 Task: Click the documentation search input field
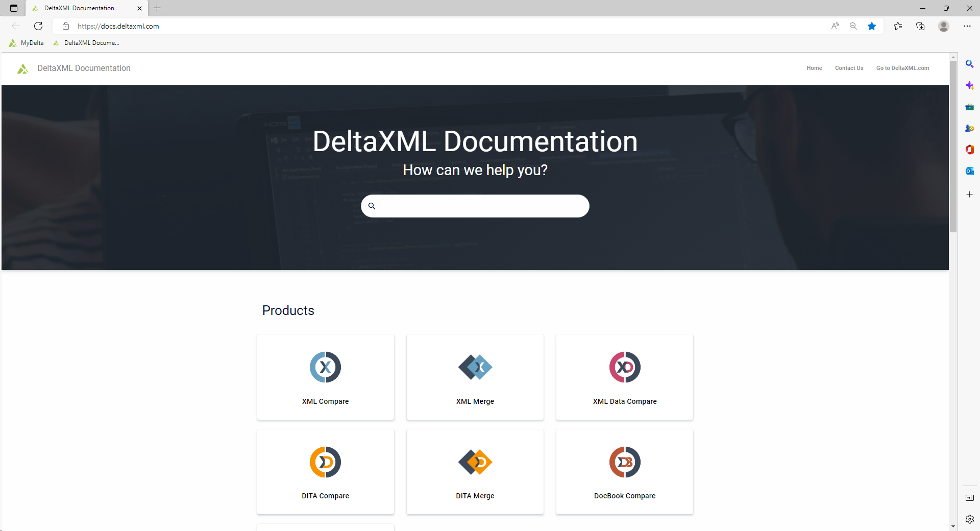point(480,206)
